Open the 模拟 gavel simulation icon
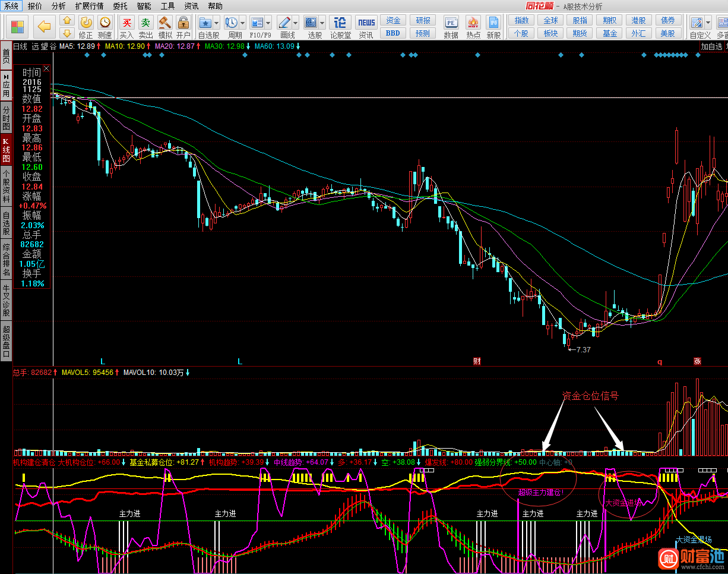The width and height of the screenshot is (728, 574). [164, 23]
